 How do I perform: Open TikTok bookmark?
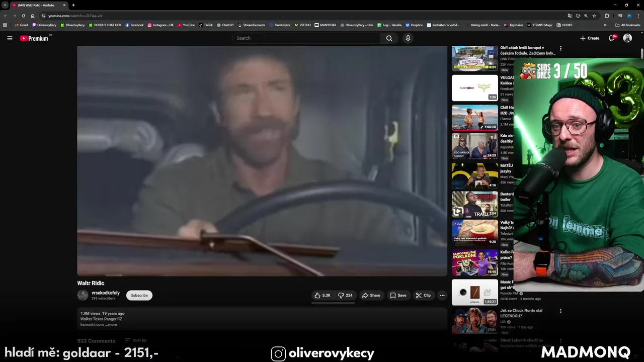tap(206, 25)
